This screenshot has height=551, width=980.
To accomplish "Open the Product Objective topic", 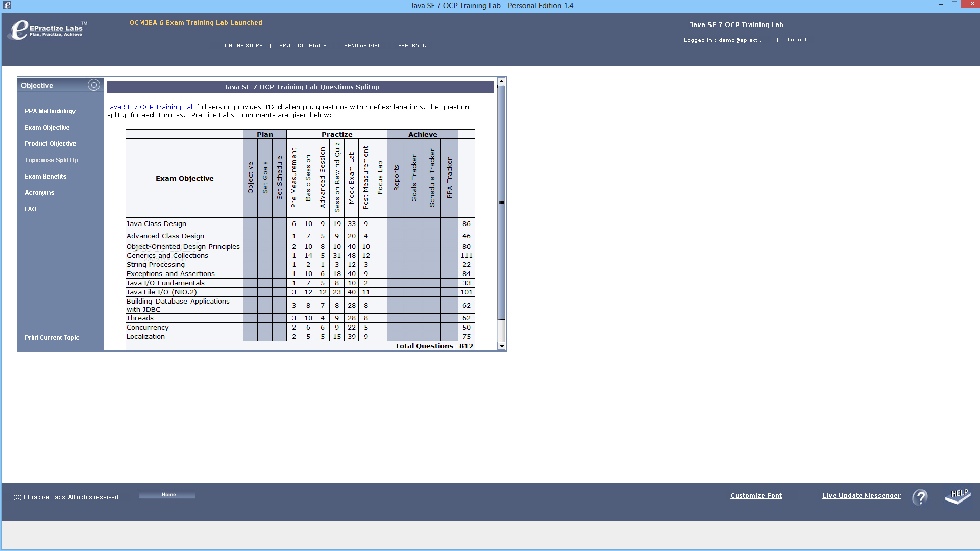I will (x=50, y=144).
